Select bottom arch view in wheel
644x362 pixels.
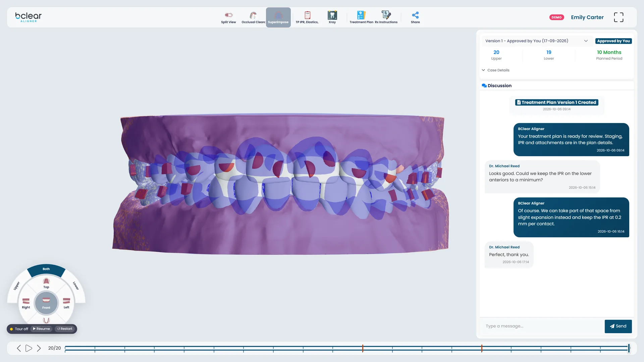pyautogui.click(x=46, y=320)
